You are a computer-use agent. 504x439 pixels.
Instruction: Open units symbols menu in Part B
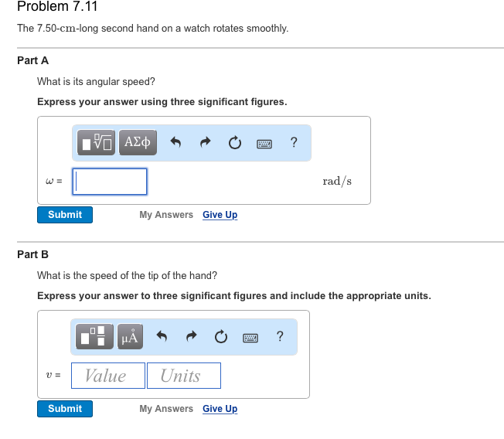click(129, 336)
